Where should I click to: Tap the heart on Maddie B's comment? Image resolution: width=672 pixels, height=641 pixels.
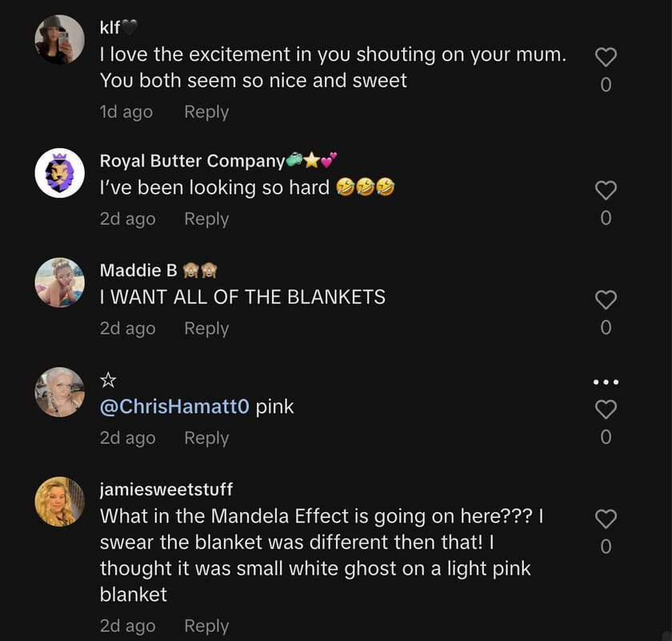(x=606, y=299)
